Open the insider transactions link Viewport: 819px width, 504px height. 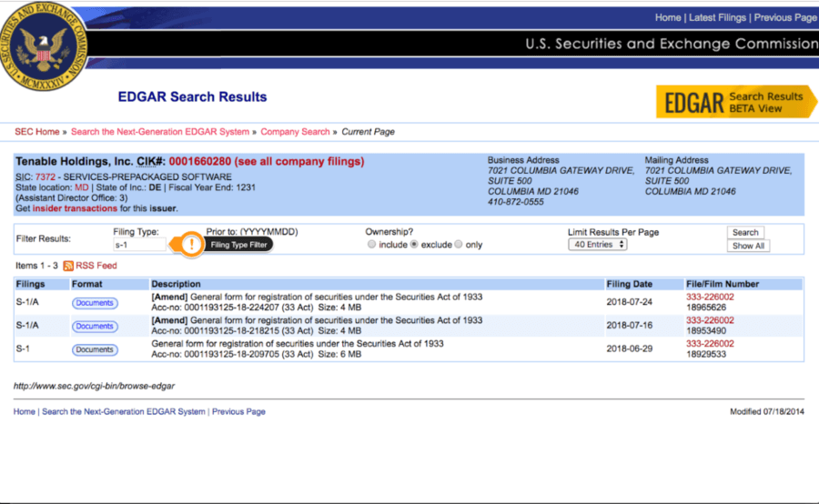[x=75, y=208]
